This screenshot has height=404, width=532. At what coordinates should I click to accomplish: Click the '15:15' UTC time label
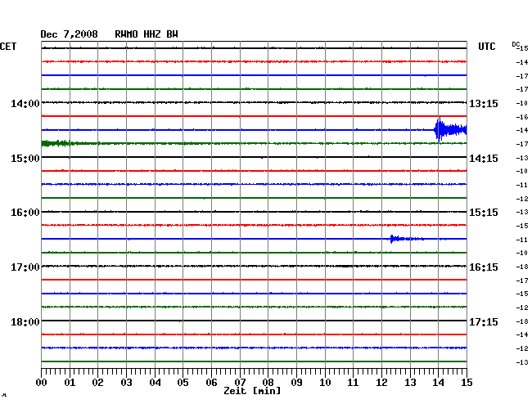(x=484, y=213)
